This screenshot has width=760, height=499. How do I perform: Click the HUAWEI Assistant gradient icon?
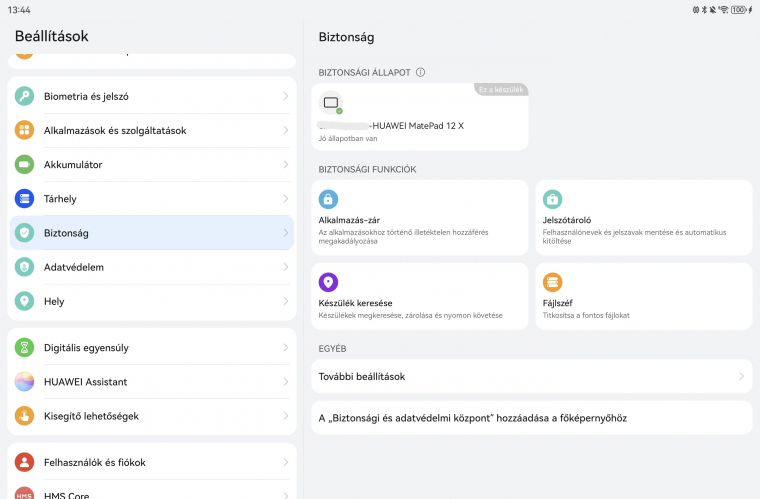tap(25, 382)
